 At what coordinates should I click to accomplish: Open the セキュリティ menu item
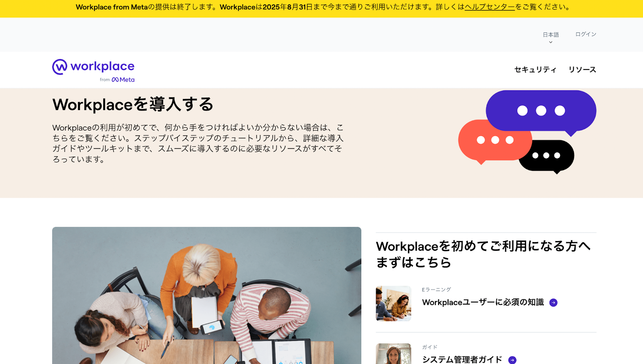535,70
